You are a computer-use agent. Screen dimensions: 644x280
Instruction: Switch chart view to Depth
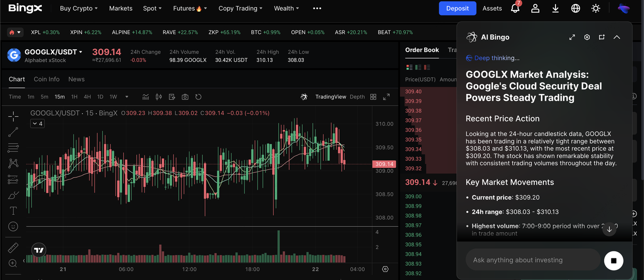(357, 97)
